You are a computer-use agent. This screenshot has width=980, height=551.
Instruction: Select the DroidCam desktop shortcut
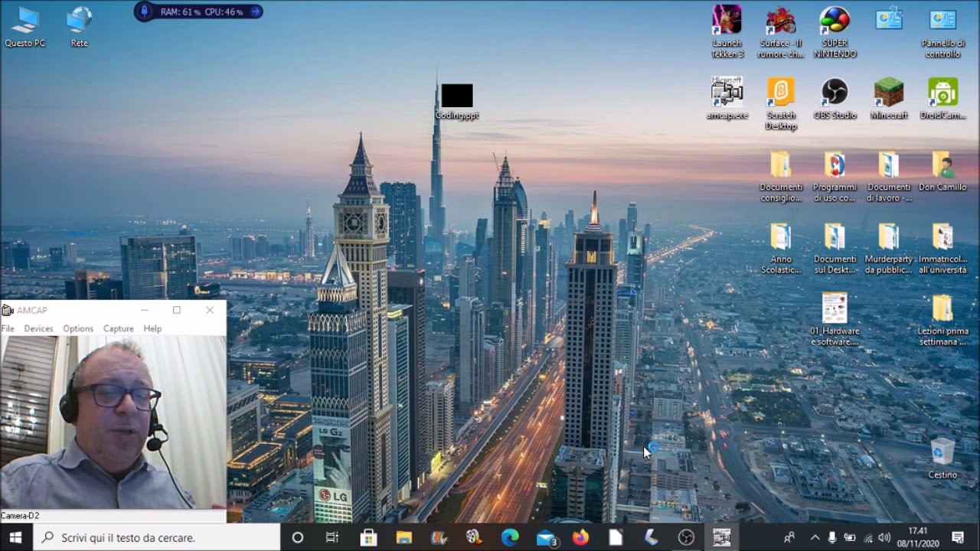tap(942, 98)
